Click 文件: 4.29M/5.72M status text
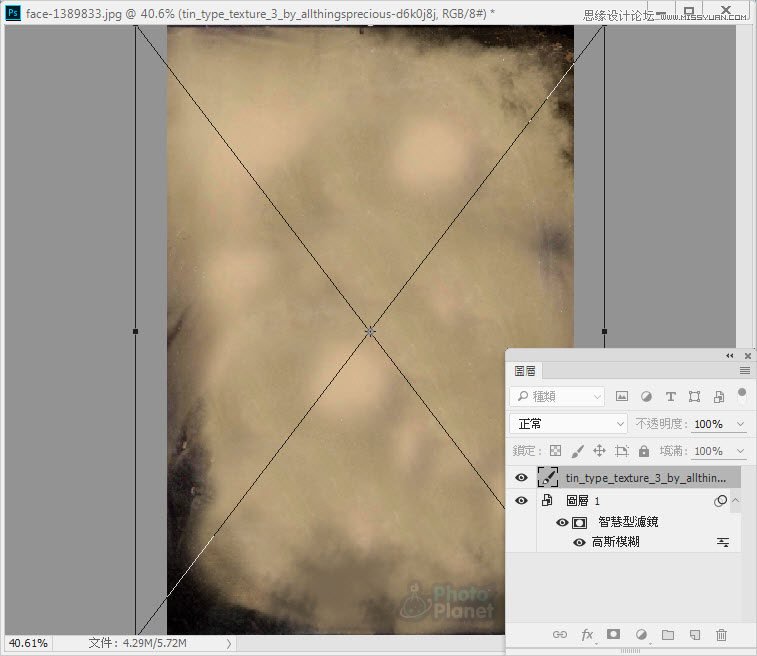Viewport: 757px width, 656px height. [x=138, y=643]
